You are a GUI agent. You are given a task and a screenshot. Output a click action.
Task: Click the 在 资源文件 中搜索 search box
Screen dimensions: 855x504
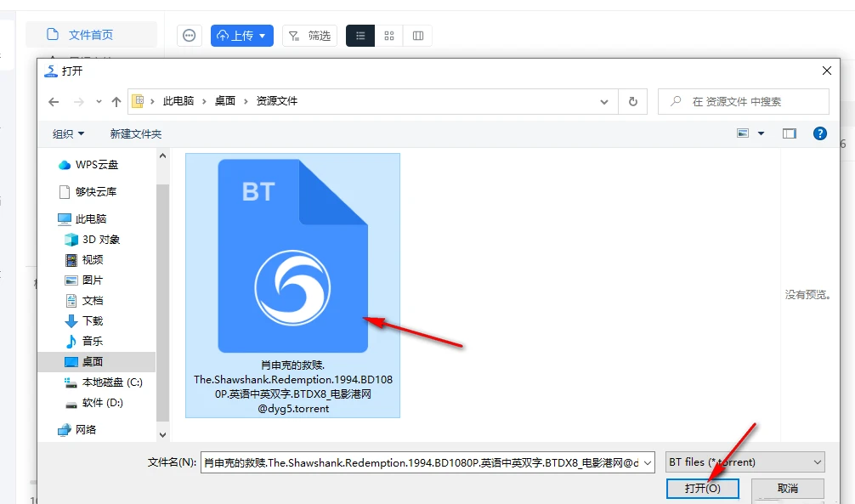pos(743,101)
